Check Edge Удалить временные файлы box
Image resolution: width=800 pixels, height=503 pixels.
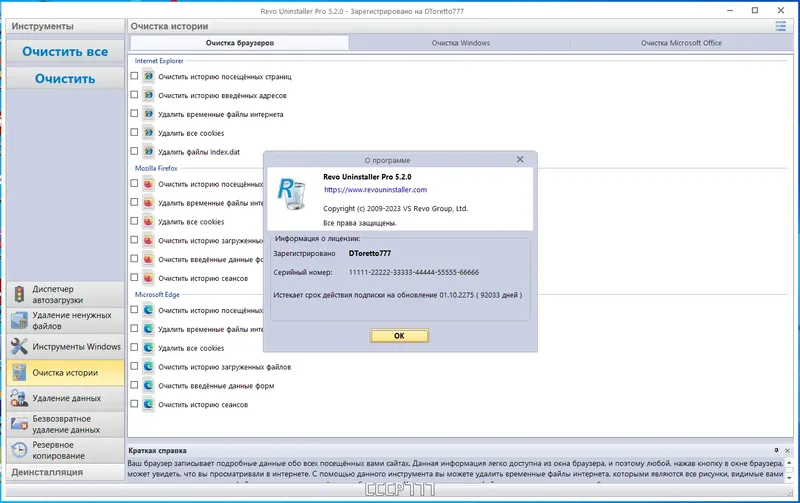click(x=134, y=328)
